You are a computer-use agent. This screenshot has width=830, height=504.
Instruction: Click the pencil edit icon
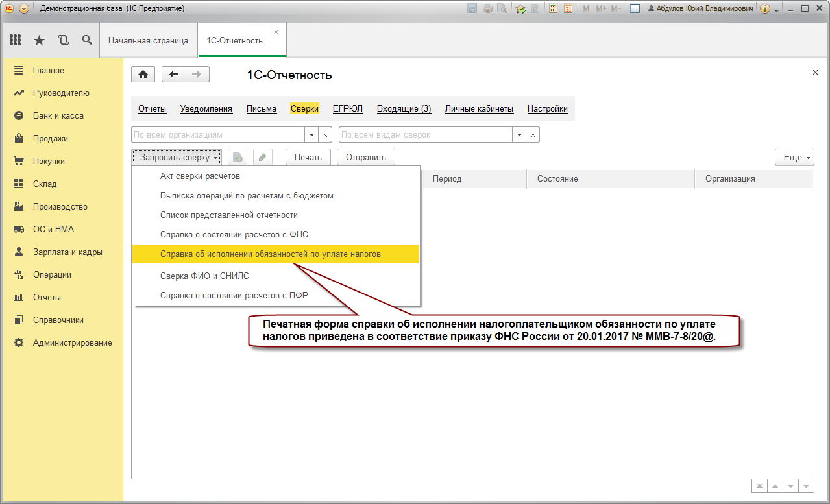pyautogui.click(x=262, y=157)
